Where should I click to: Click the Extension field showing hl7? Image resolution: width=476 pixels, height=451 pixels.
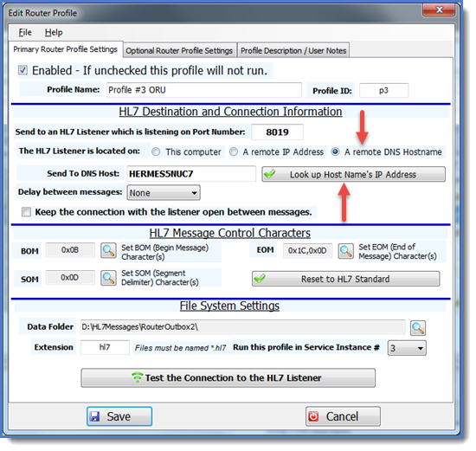(x=105, y=347)
